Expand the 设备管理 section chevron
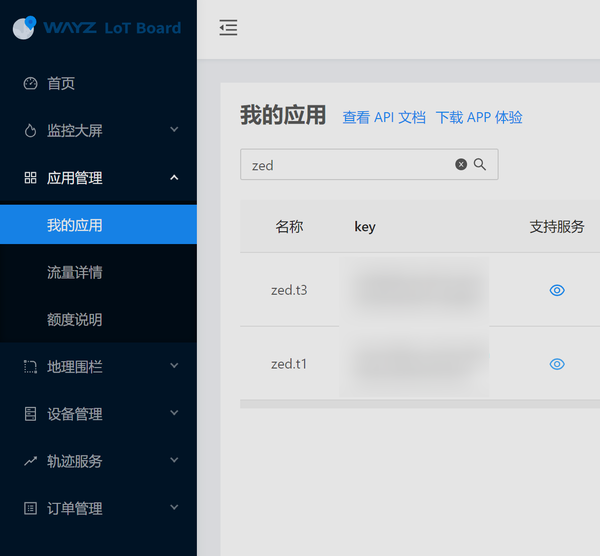600x556 pixels. 174,413
